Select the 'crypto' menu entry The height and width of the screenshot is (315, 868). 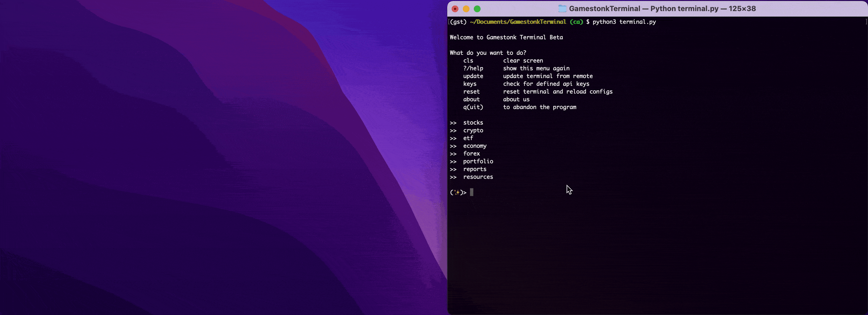tap(473, 130)
